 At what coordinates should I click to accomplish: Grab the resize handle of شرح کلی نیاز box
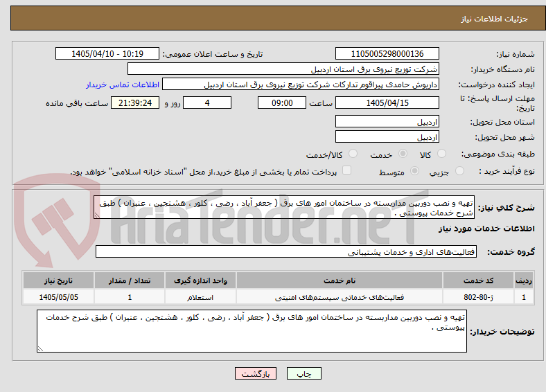click(97, 215)
